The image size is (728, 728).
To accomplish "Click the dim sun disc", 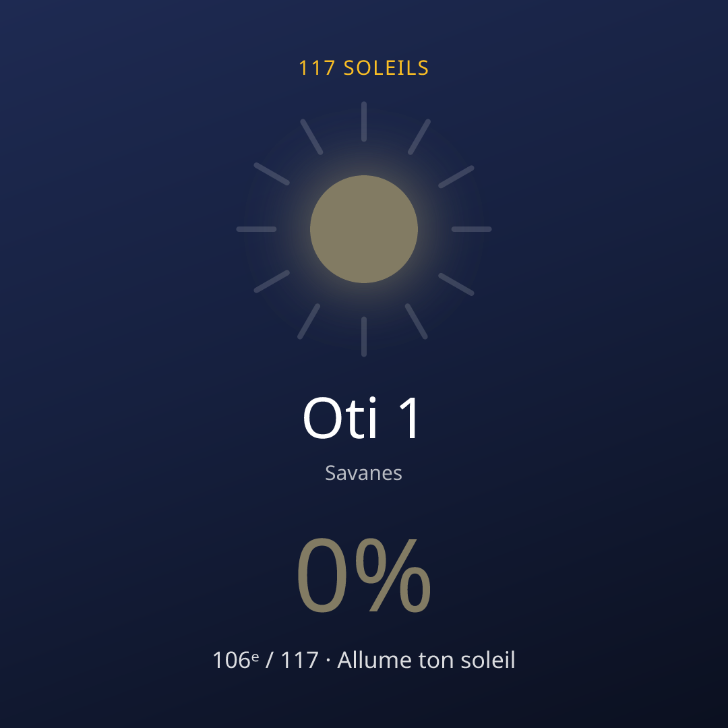I will 364,229.
